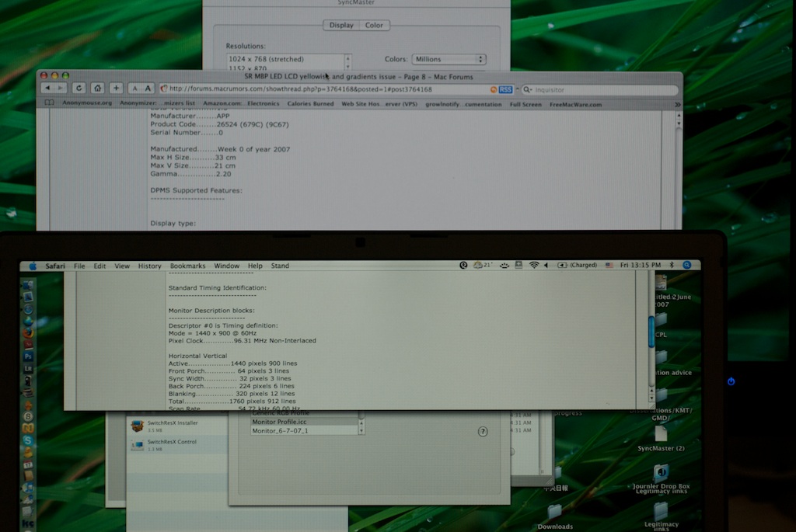
Task: Open the Edit menu
Action: coord(99,266)
